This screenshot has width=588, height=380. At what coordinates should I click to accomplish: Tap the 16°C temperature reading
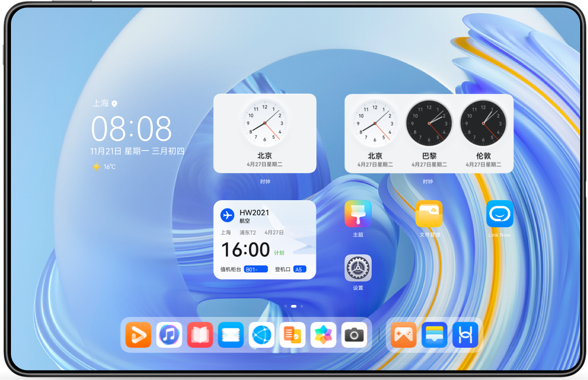(109, 167)
